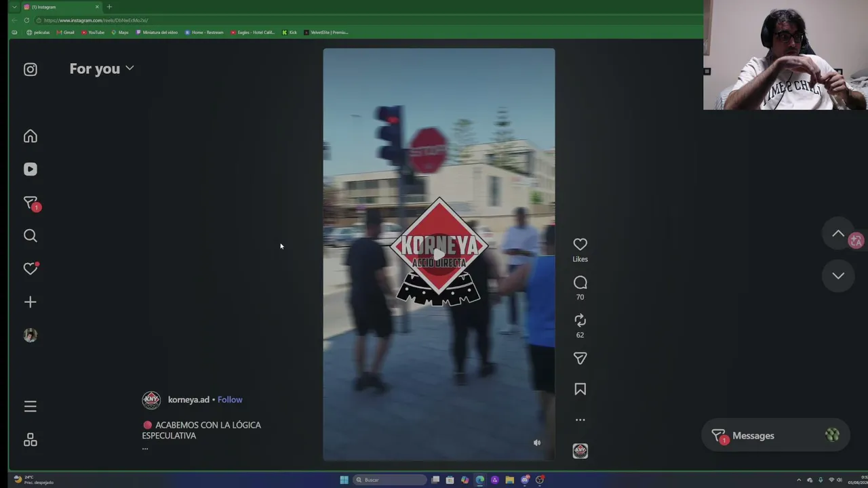Open the taskbar weather widget

click(x=34, y=479)
